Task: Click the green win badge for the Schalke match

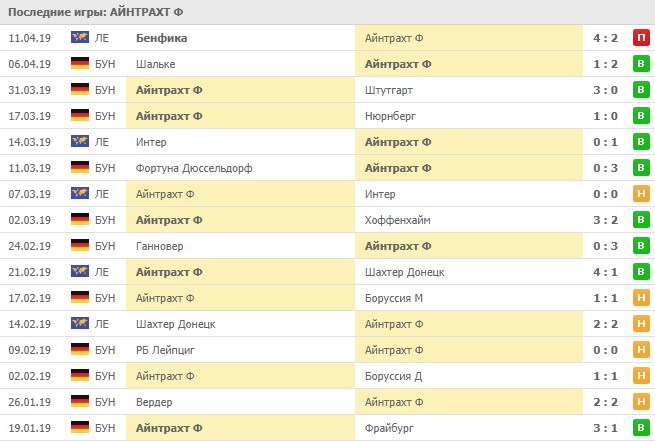Action: click(639, 64)
